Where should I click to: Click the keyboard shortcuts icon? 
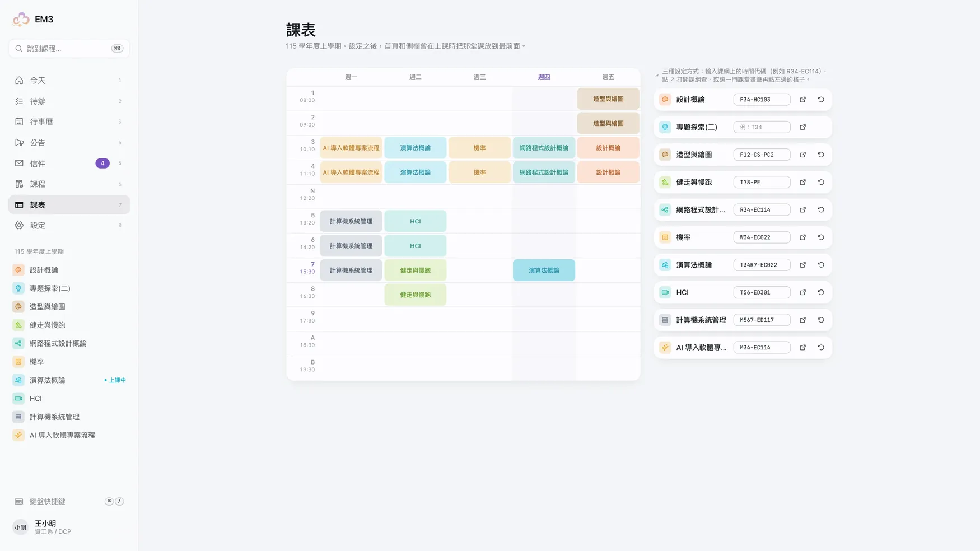click(x=19, y=501)
